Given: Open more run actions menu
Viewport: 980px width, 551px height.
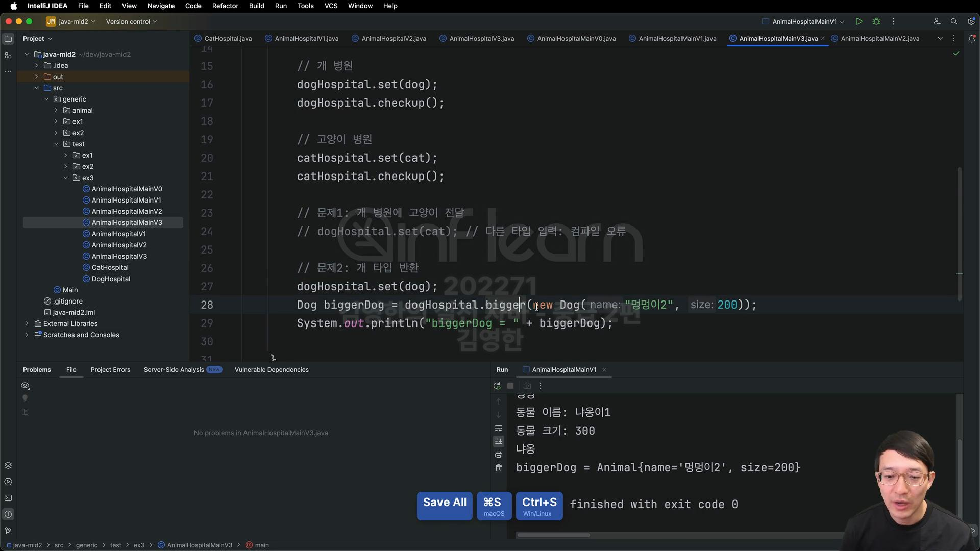Looking at the screenshot, I should 894,21.
